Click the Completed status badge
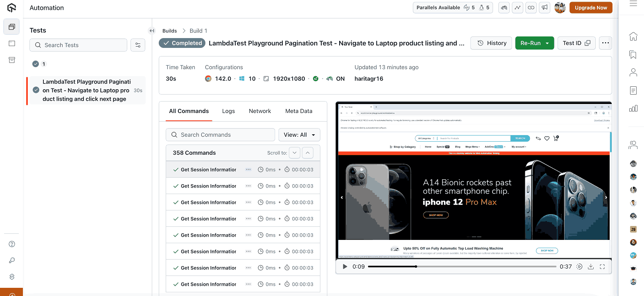Screen dimensions: 644x296 (x=182, y=43)
